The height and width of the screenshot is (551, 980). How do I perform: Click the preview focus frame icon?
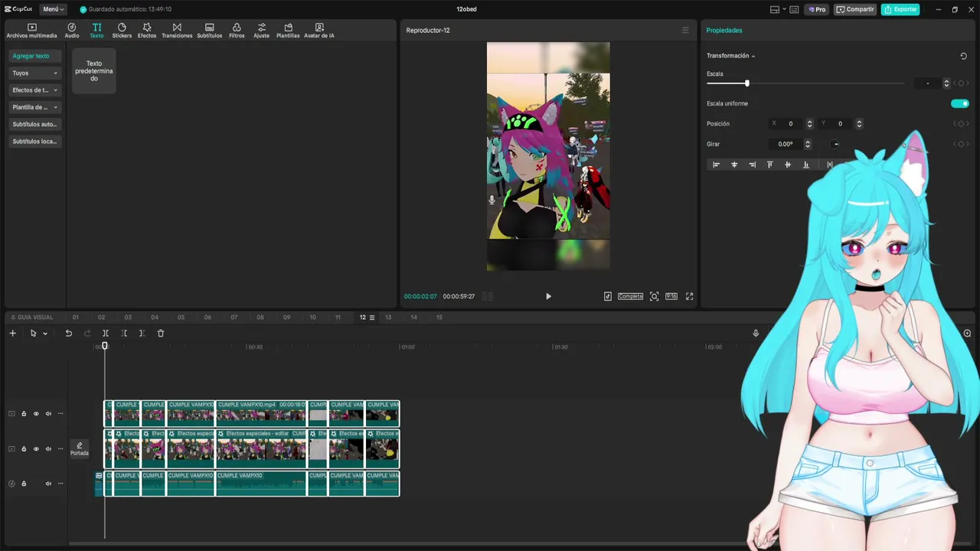tap(654, 296)
